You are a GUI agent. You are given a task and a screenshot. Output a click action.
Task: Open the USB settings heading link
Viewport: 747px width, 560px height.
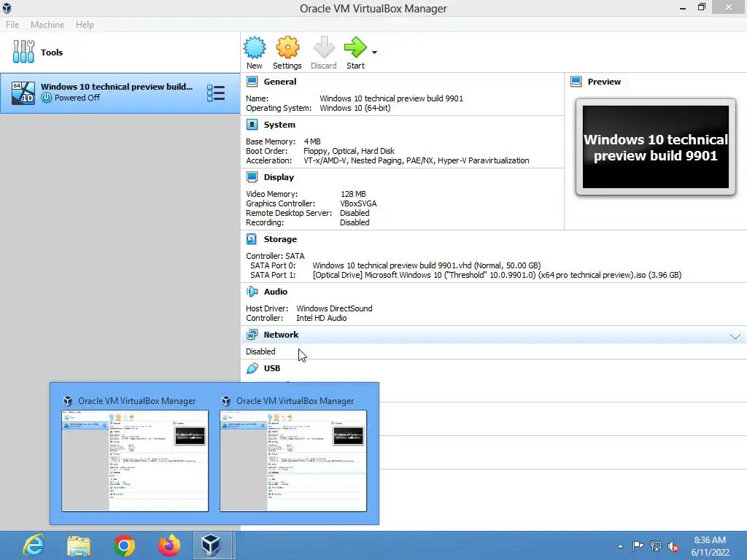point(272,368)
